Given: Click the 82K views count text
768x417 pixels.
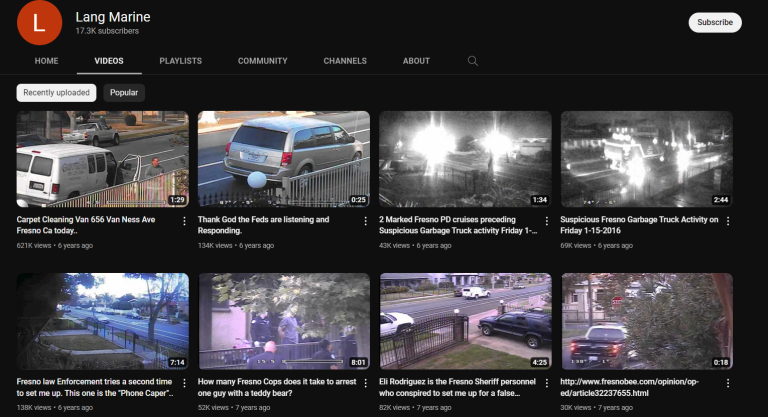Looking at the screenshot, I should coord(395,408).
